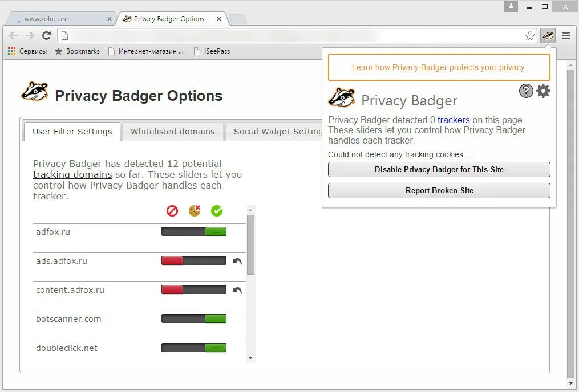Close the www.solnet.ee tab

point(110,18)
